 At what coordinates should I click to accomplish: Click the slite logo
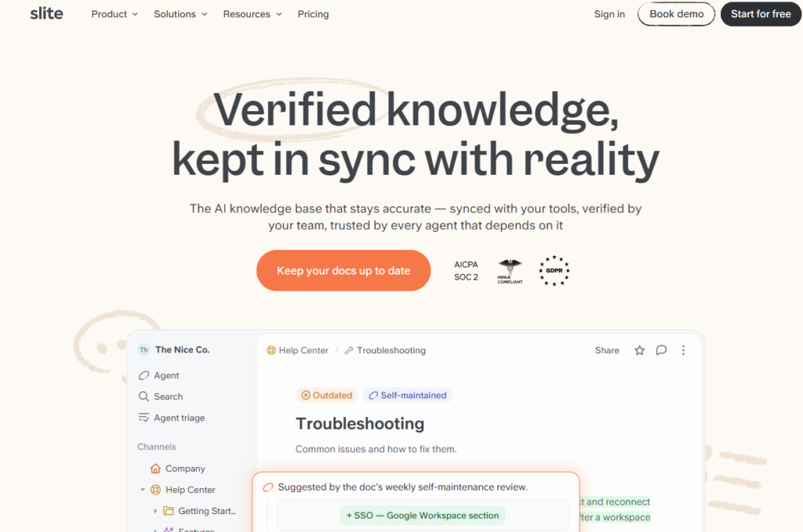click(46, 14)
